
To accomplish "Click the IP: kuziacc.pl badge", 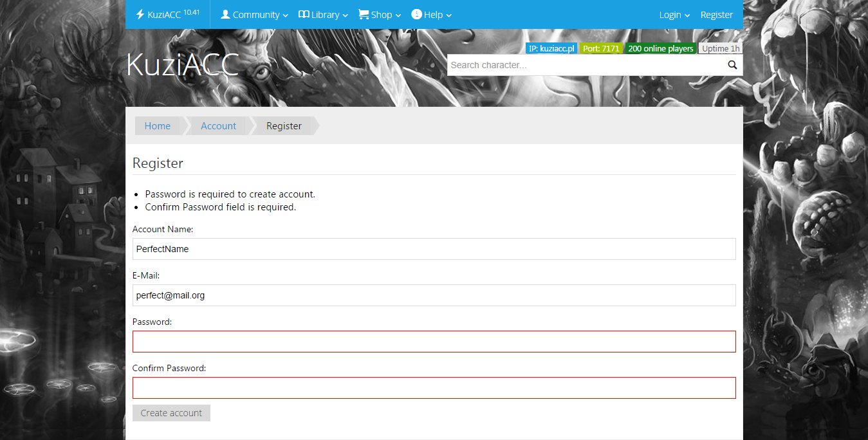I will point(551,48).
